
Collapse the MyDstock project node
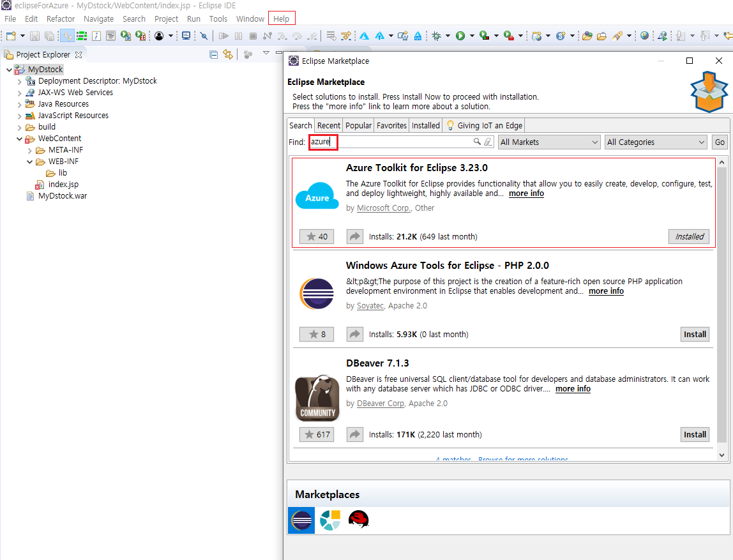(10, 70)
